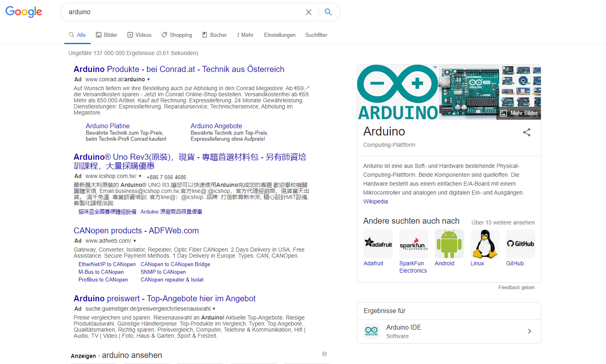Viewport: 606px width, 364px height.
Task: Open the GitHub logo thumbnail
Action: point(521,244)
